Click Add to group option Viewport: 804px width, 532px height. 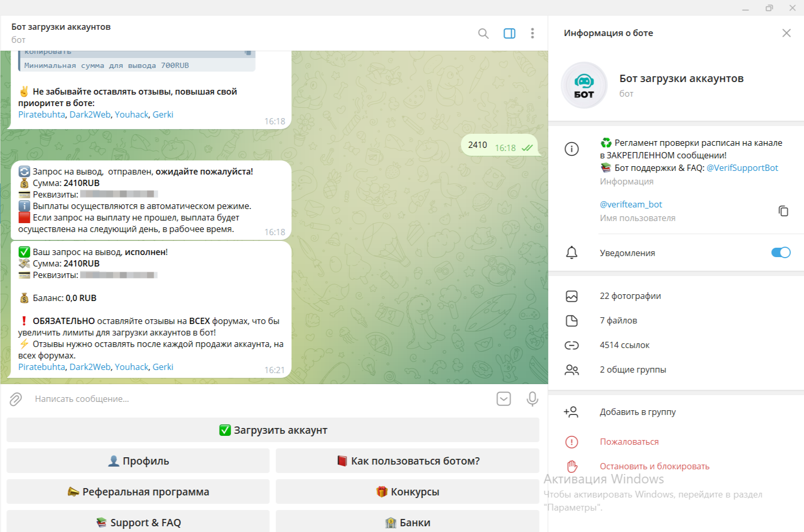click(637, 412)
